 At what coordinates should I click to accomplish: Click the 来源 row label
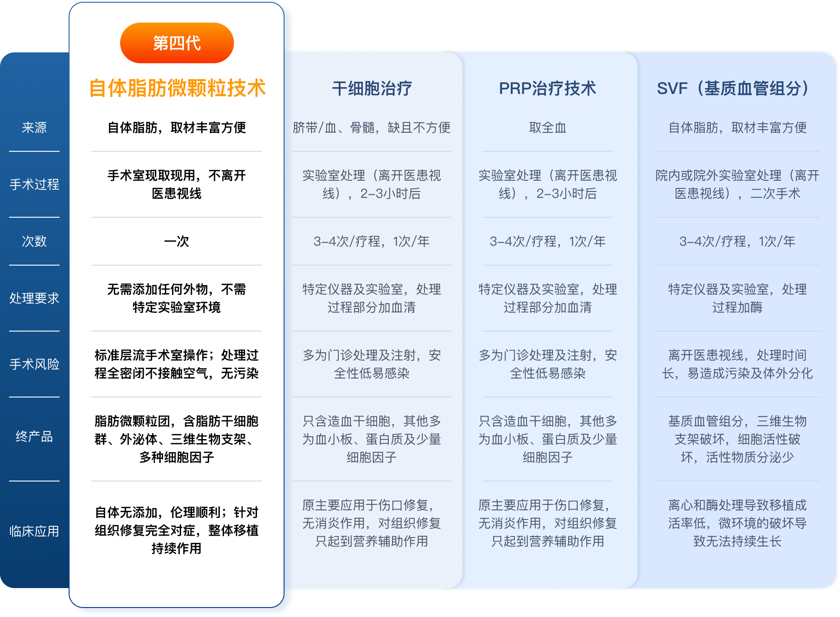34,128
